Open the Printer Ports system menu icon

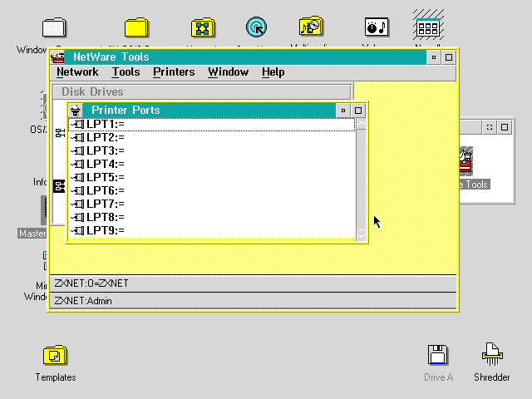76,111
